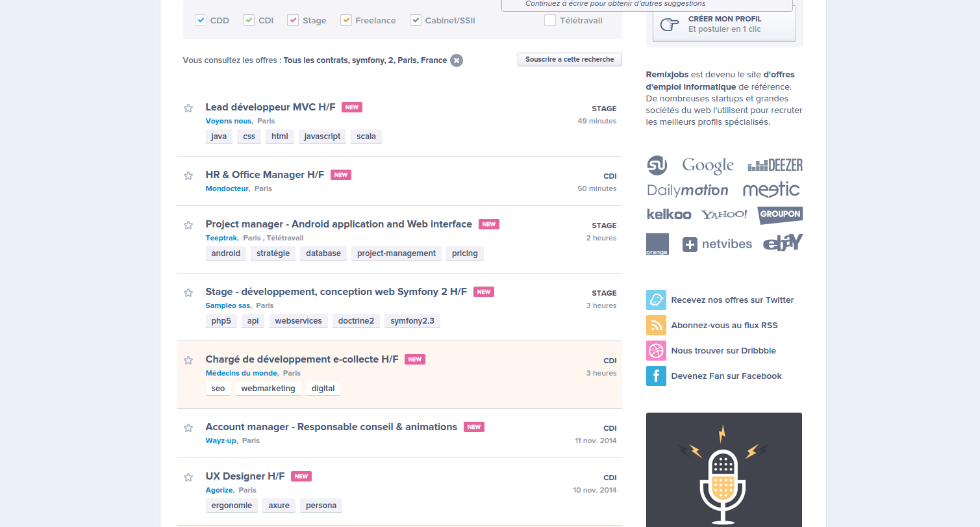Select the symfony2.3 tag
This screenshot has width=980, height=527.
pyautogui.click(x=412, y=321)
